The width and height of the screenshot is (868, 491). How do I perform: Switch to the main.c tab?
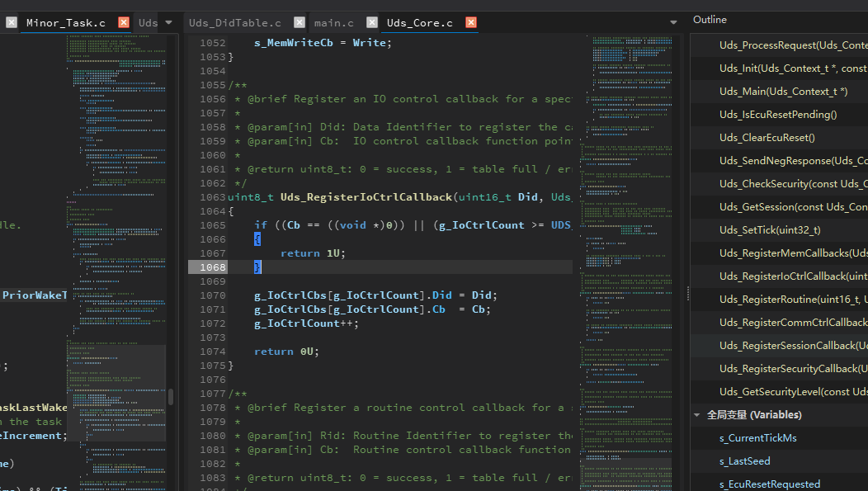pos(334,23)
